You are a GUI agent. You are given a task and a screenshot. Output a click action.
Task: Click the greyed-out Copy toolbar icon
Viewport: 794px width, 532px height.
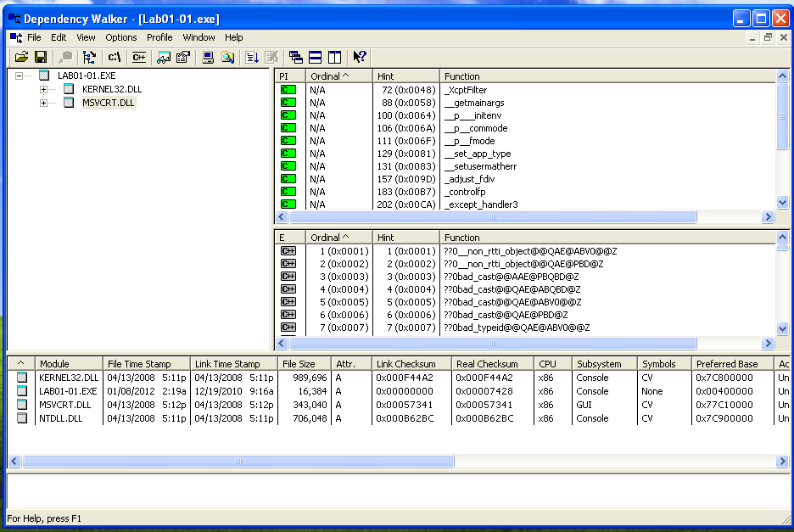(64, 57)
